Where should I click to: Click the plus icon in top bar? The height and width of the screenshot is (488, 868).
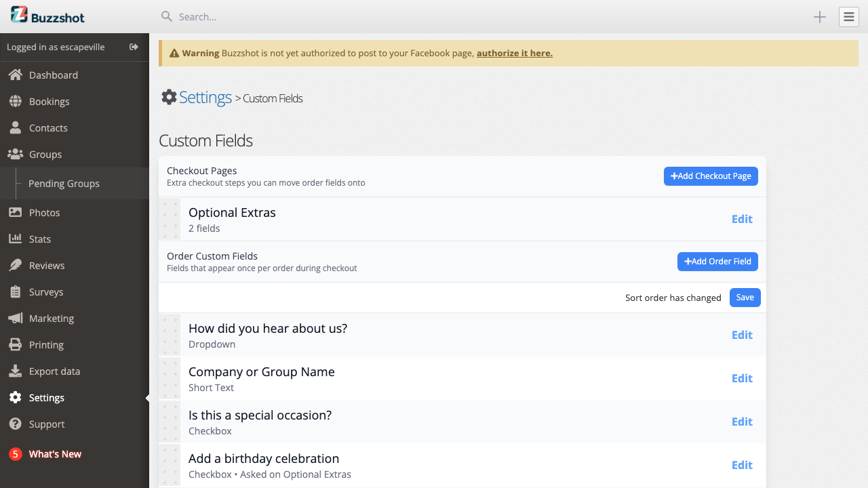(820, 17)
